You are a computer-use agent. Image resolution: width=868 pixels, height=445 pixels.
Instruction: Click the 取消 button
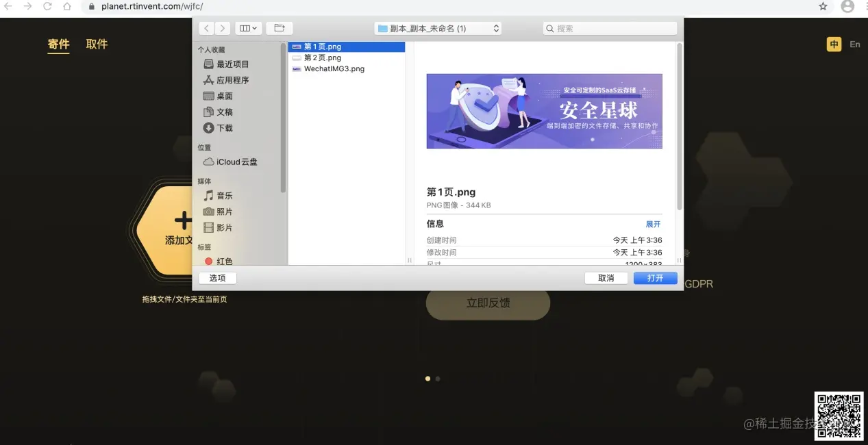click(x=606, y=278)
